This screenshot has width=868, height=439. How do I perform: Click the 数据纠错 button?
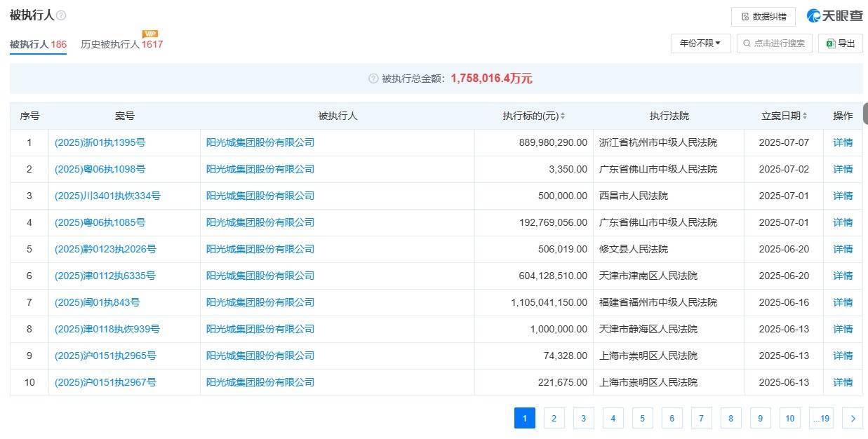point(763,17)
